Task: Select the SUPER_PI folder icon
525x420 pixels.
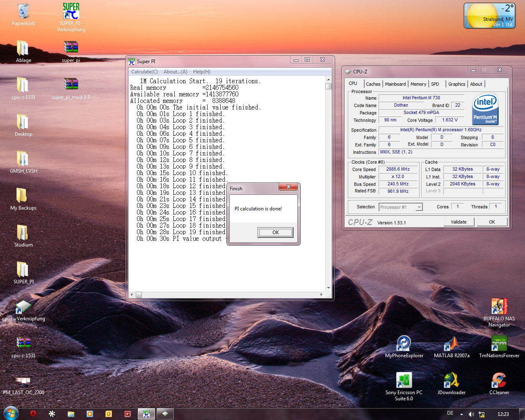Action: click(x=23, y=270)
